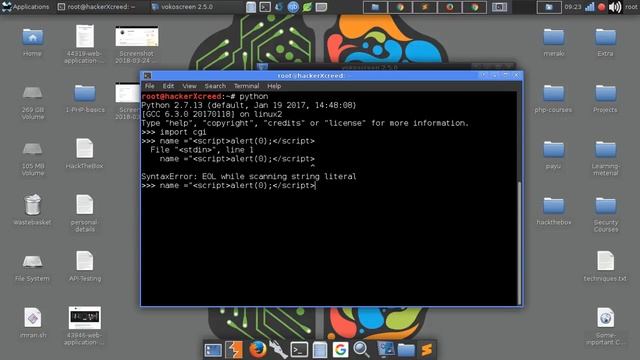Viewport: 640px width, 360px height.
Task: Click qBittorrent launcher in top panel
Action: 293,7
